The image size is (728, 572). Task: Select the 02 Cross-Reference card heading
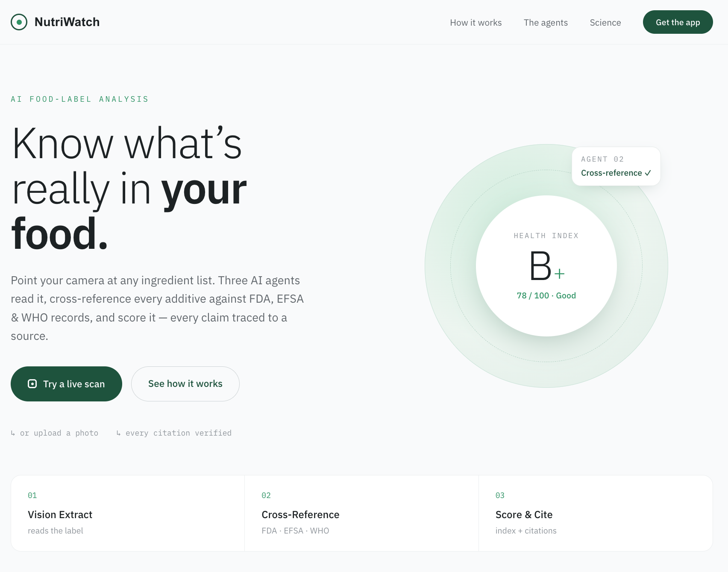(300, 515)
